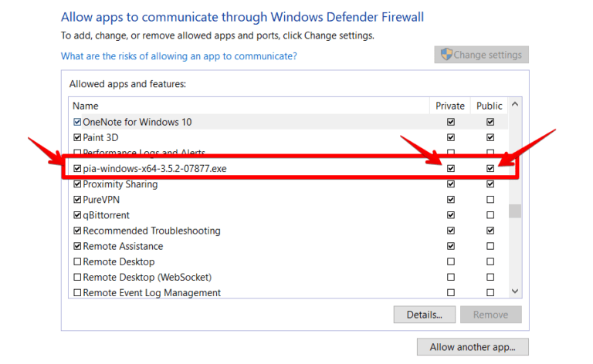Uncheck the OneNote for Windows 10 checkbox
Viewport: 593px width, 364px height.
tap(77, 122)
